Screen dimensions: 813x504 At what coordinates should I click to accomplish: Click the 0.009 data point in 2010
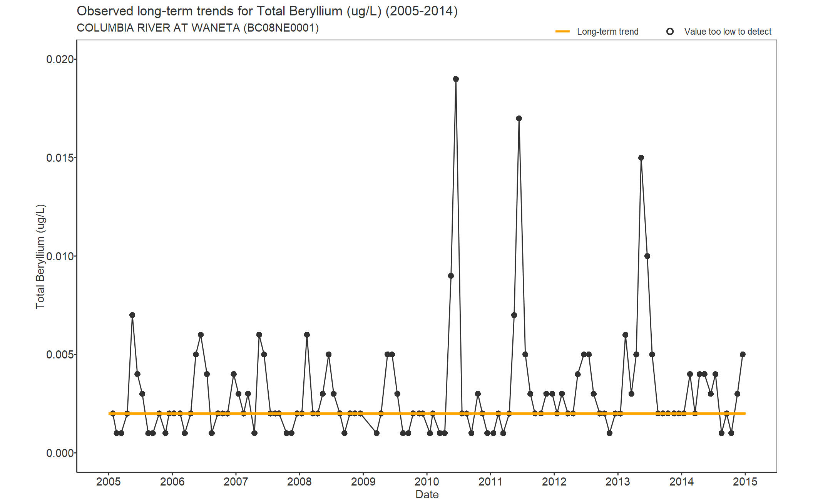click(451, 276)
